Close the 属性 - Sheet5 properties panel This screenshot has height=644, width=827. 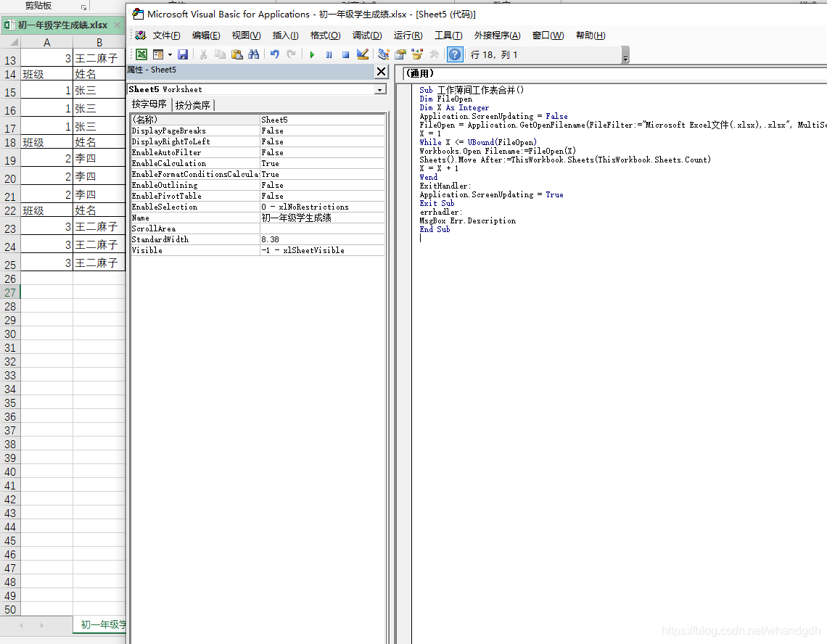(382, 71)
